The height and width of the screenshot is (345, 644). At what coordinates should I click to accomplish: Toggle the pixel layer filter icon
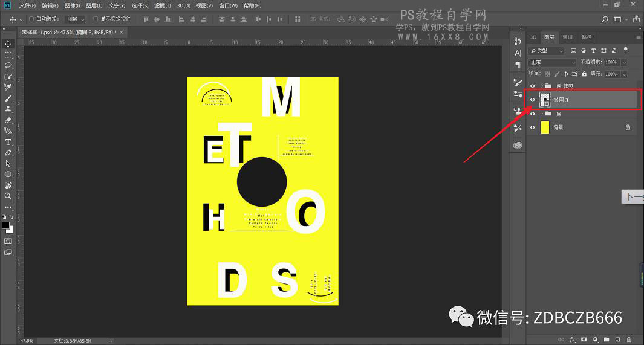point(573,51)
